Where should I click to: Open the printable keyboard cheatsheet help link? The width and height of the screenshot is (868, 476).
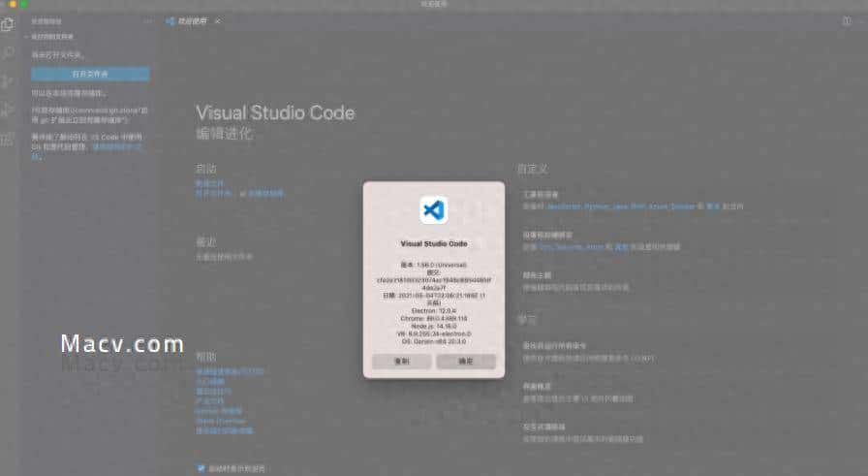pyautogui.click(x=230, y=371)
